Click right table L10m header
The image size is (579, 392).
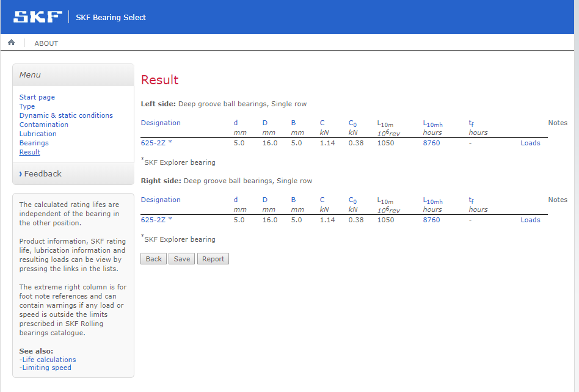[385, 200]
